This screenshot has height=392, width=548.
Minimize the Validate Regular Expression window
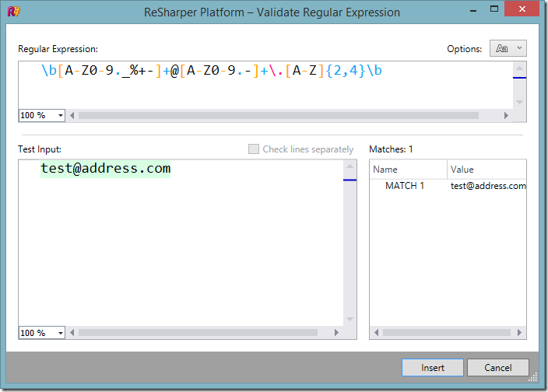[473, 10]
